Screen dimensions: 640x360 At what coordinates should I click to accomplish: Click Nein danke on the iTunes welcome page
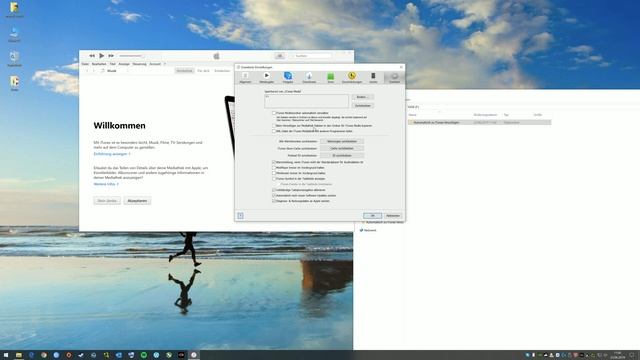point(107,200)
